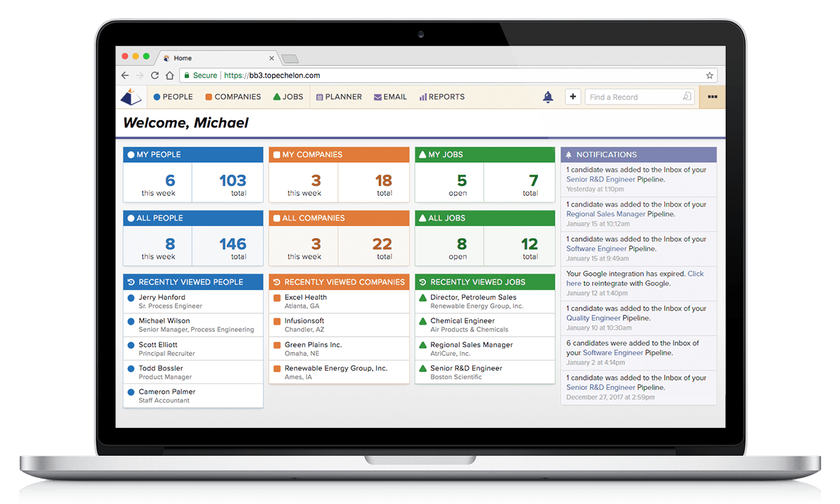Click the magnifier icon in Find a Record

687,96
